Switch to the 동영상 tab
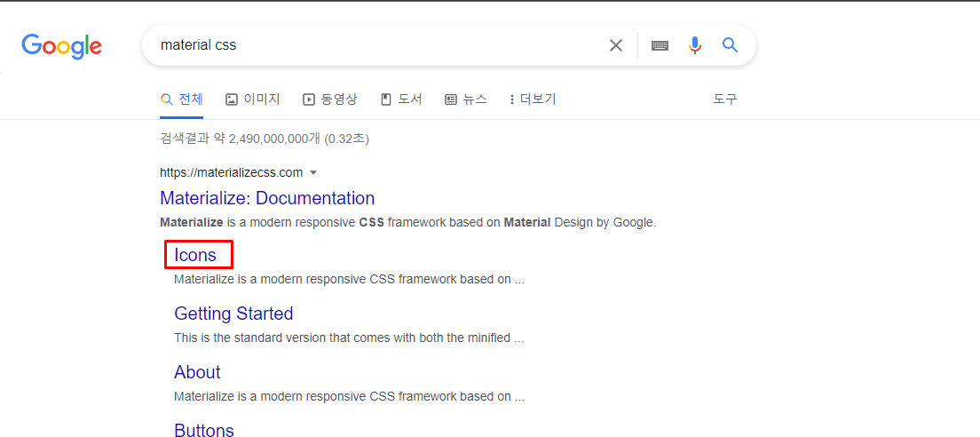 (x=330, y=99)
